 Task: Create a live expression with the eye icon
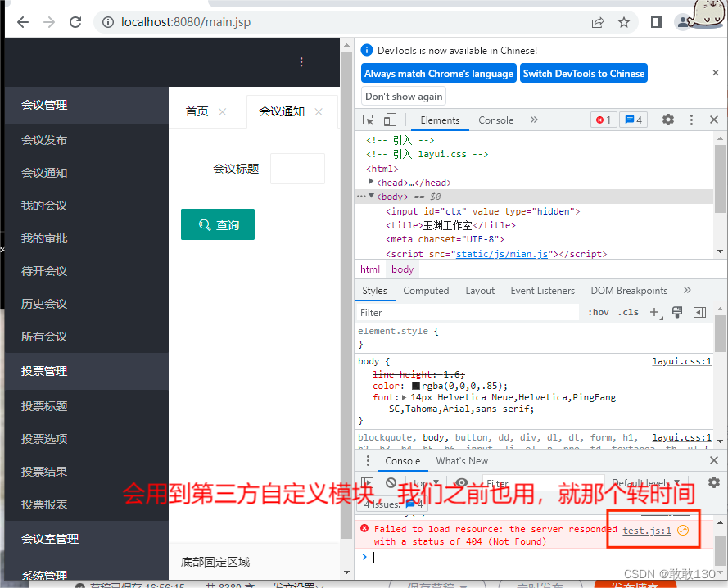[461, 482]
